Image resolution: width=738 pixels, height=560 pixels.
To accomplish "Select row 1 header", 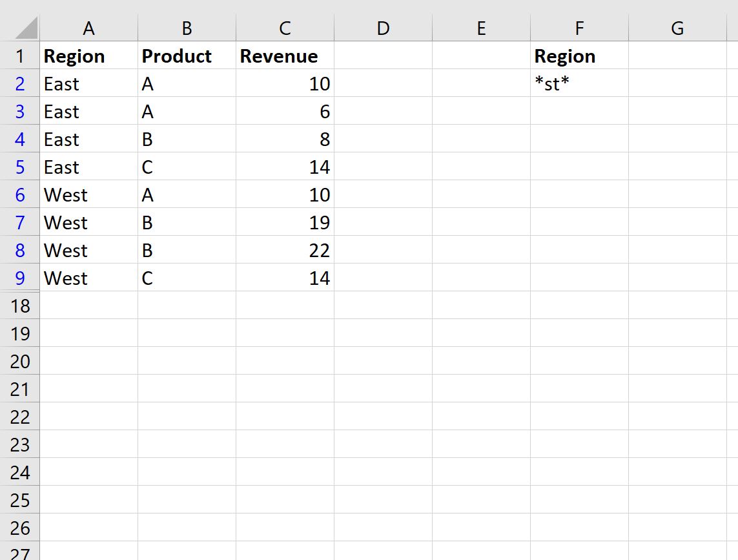I will 20,56.
